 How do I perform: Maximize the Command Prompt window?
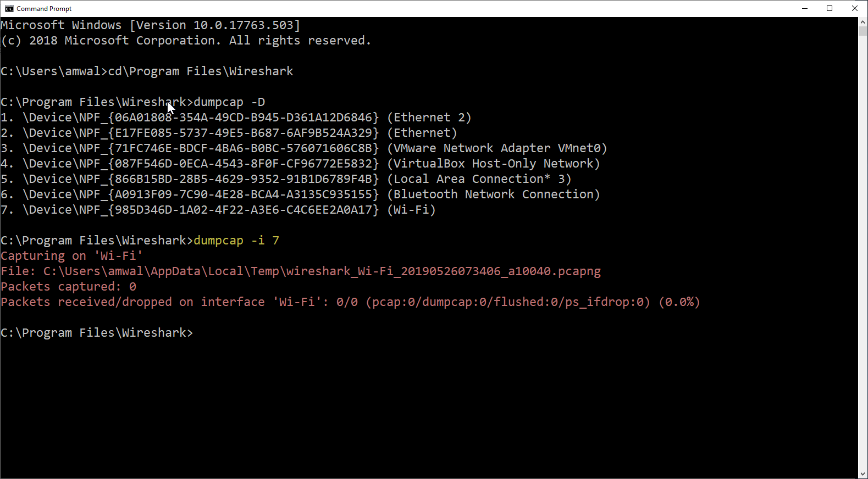(x=830, y=9)
